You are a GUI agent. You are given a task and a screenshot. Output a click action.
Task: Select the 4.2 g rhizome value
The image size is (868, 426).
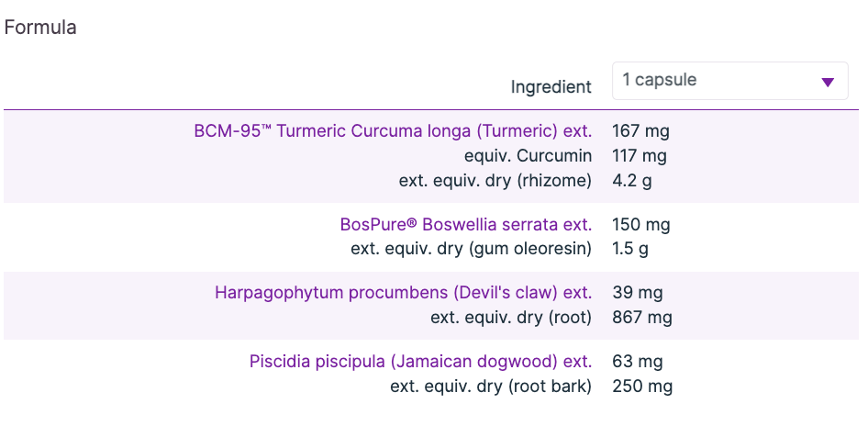pyautogui.click(x=632, y=181)
